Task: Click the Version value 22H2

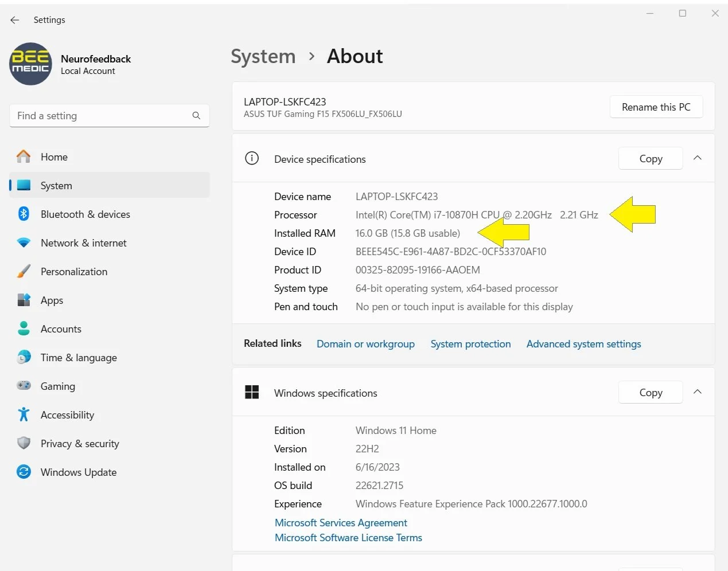Action: point(367,449)
